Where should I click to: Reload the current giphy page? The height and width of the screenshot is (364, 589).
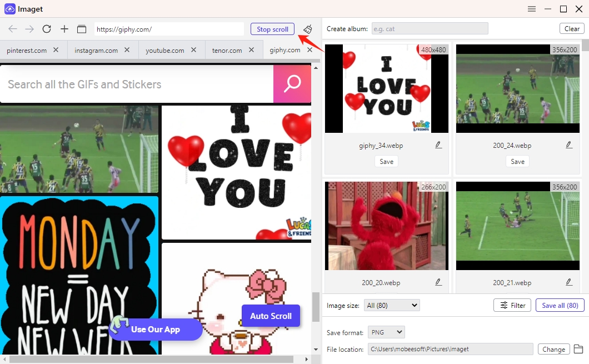click(47, 29)
